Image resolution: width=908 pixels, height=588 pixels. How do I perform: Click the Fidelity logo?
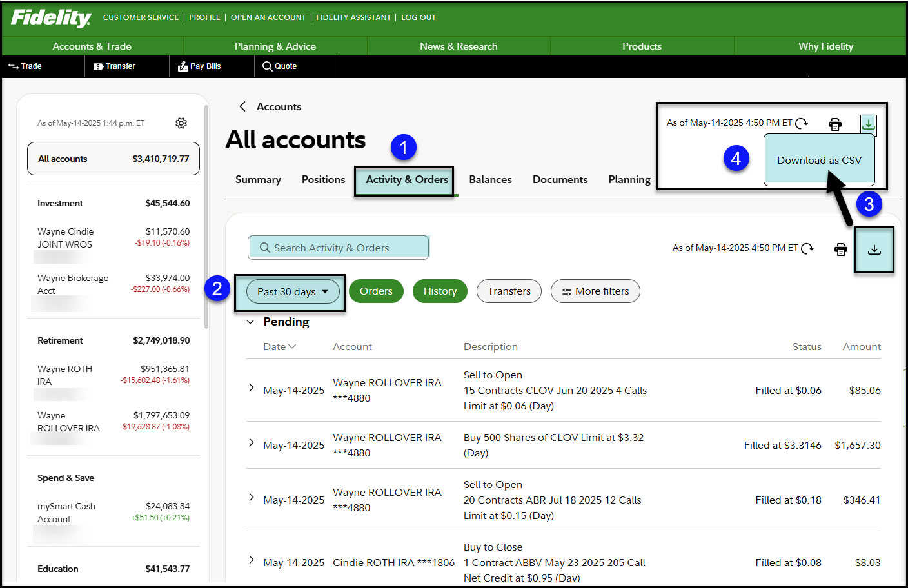click(50, 17)
